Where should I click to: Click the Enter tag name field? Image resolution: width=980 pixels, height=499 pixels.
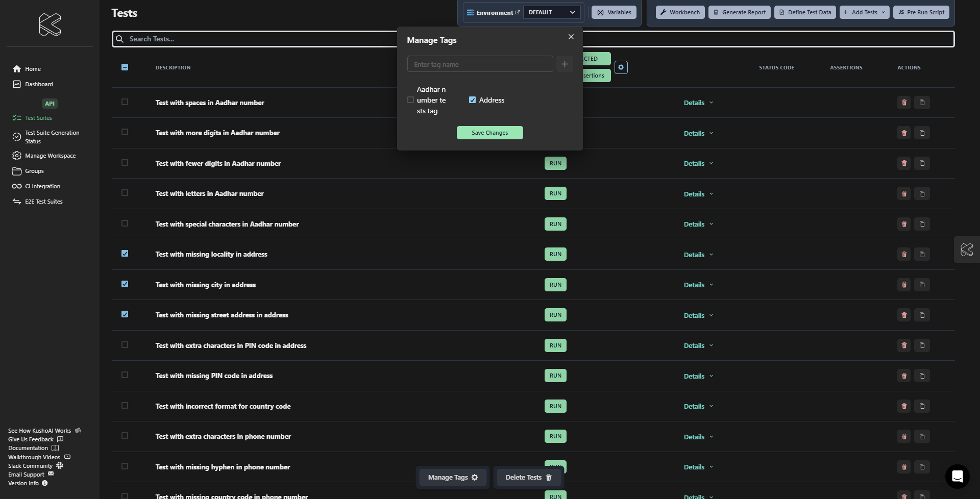[x=480, y=64]
